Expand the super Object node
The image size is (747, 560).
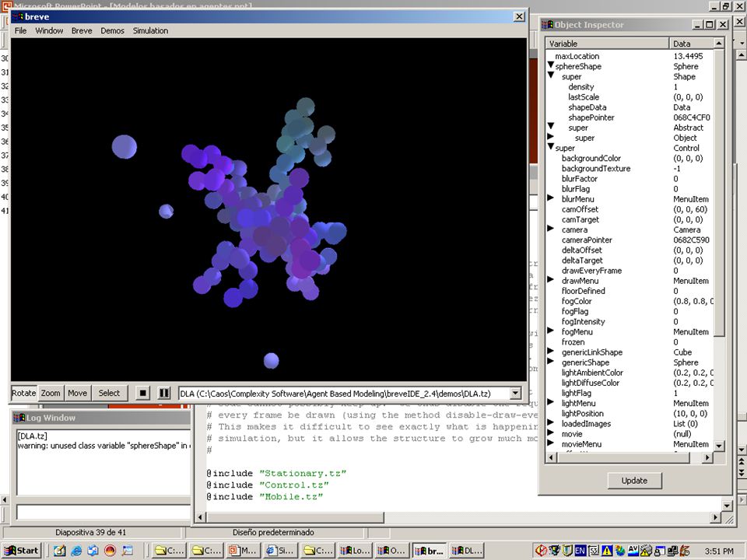551,137
